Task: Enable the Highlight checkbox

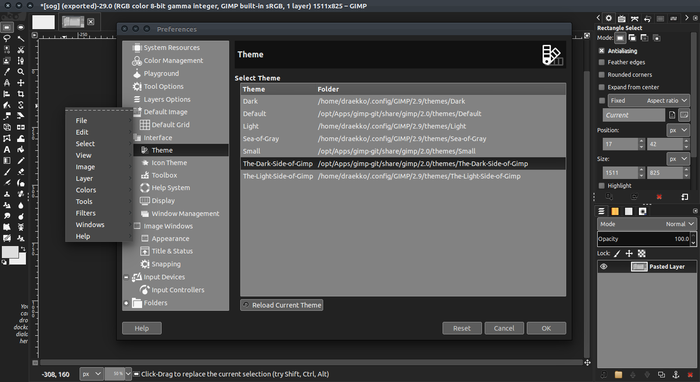Action: tap(601, 186)
